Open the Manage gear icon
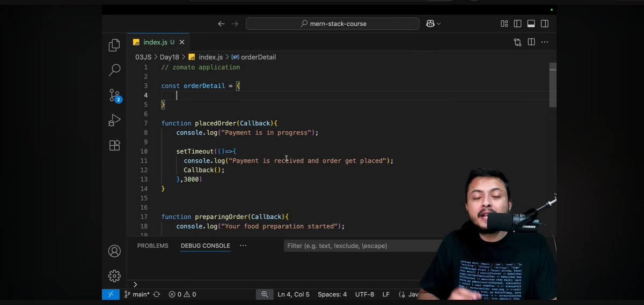Screen dimensions: 644x305 tap(114, 276)
